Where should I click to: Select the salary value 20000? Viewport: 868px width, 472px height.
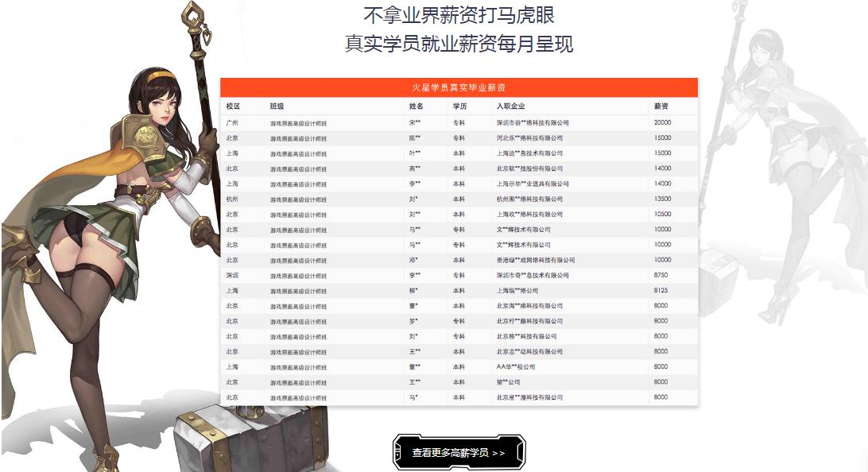(662, 122)
